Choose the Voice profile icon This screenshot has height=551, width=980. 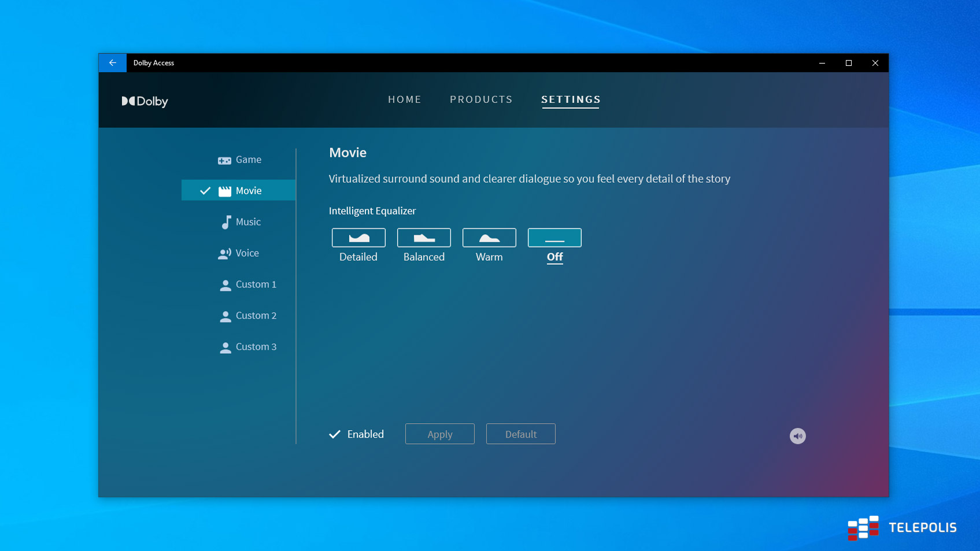[224, 254]
